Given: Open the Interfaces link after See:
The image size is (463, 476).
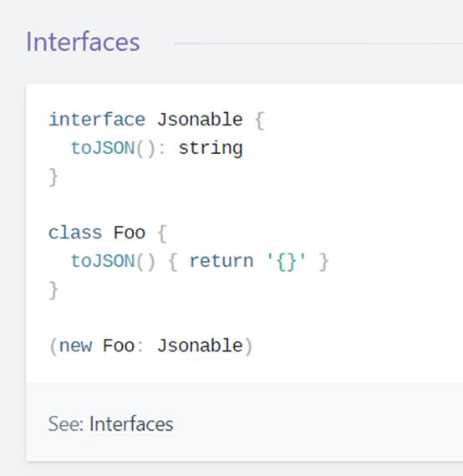Looking at the screenshot, I should [x=131, y=424].
